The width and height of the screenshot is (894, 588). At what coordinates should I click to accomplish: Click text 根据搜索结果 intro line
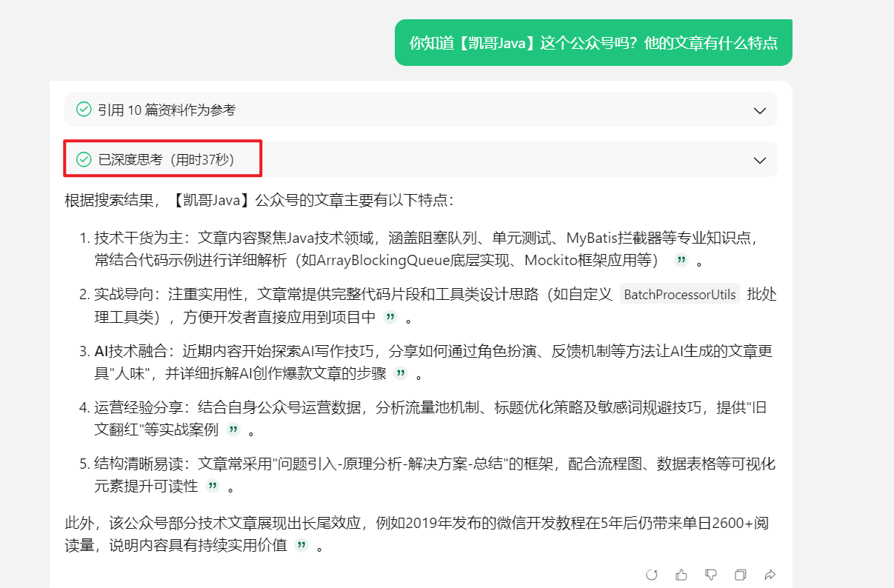[x=259, y=201]
